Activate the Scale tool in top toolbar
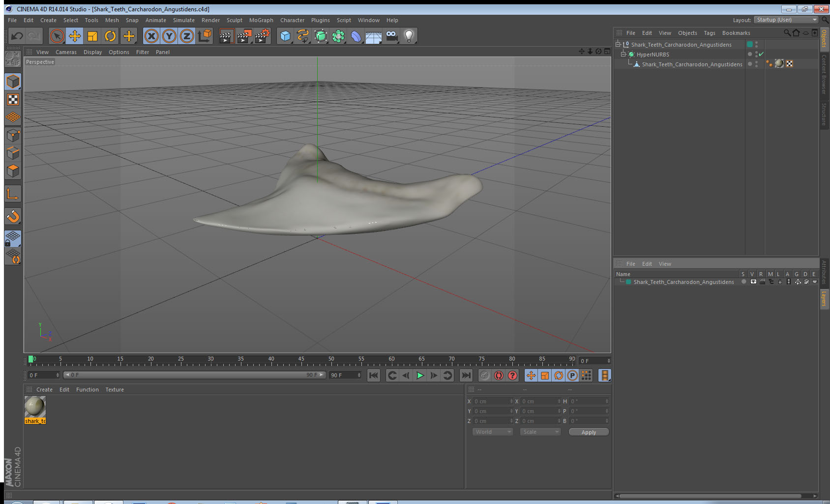The image size is (830, 504). tap(92, 36)
